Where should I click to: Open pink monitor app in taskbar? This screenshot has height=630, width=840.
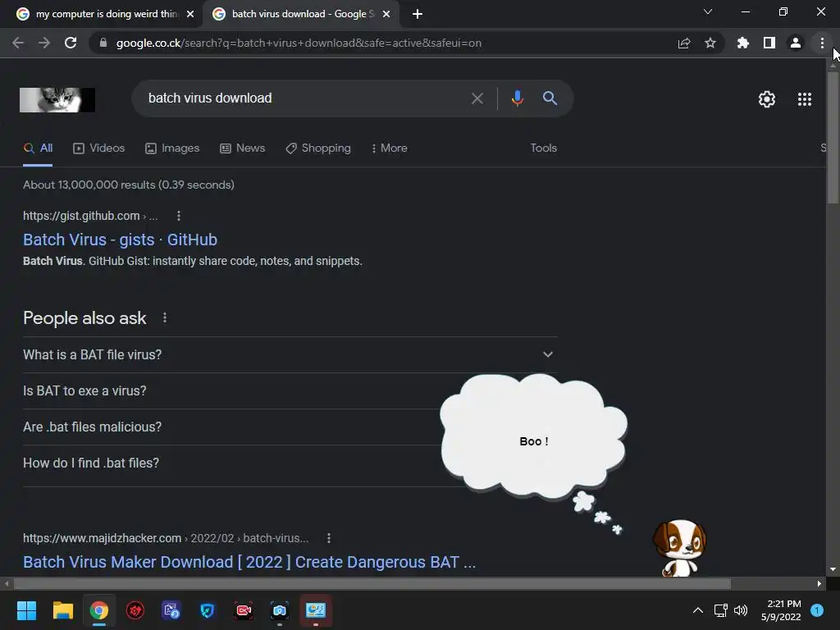[x=316, y=610]
